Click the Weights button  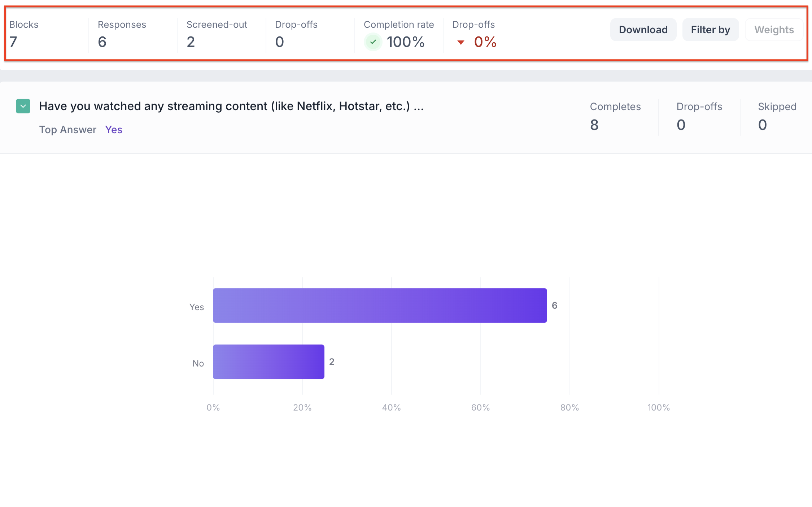click(774, 30)
